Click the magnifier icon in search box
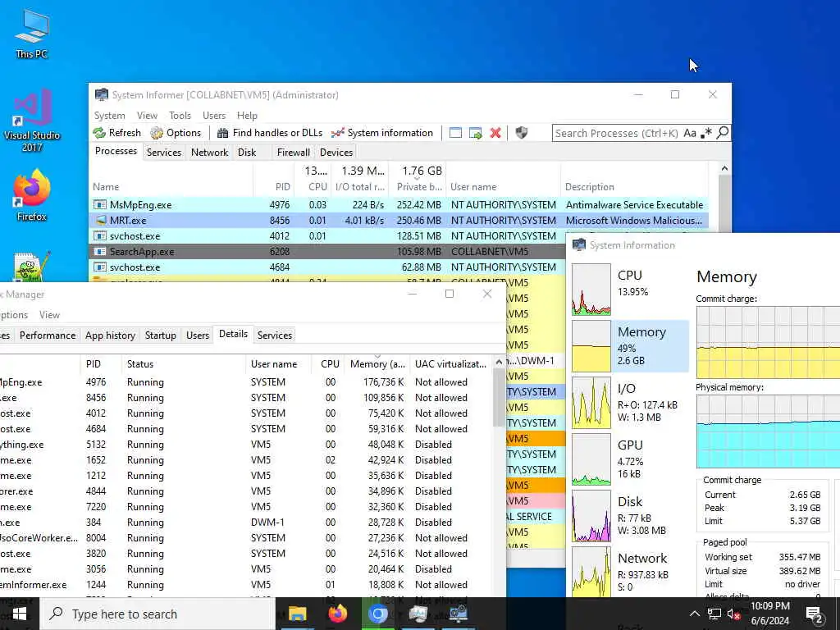Image resolution: width=840 pixels, height=630 pixels. (x=723, y=132)
